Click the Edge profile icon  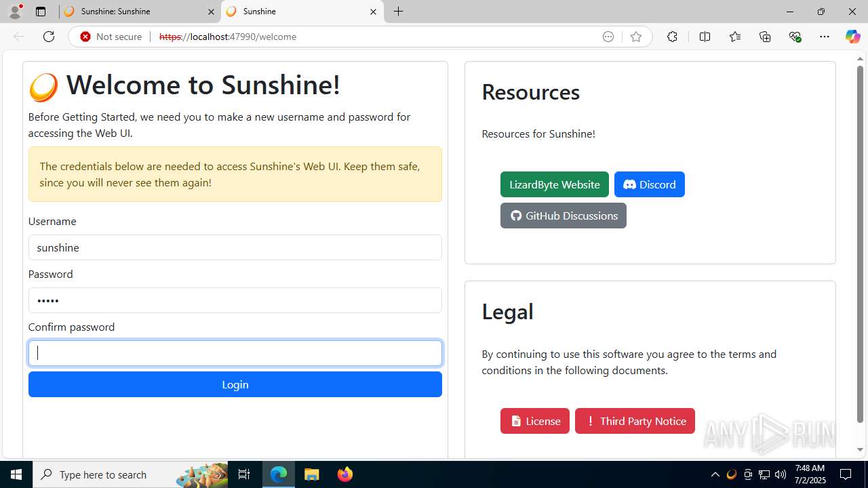click(x=15, y=12)
